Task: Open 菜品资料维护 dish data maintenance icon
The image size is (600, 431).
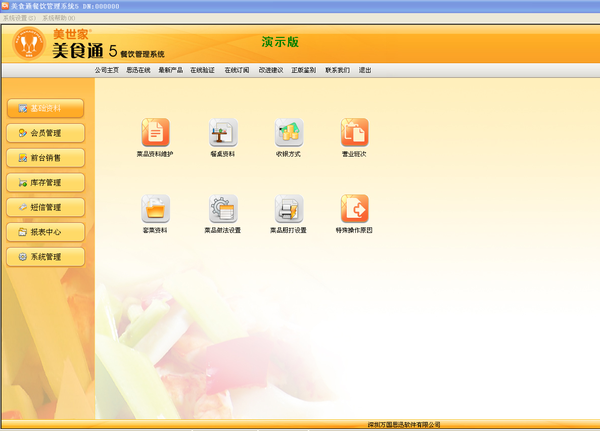Action: (155, 132)
